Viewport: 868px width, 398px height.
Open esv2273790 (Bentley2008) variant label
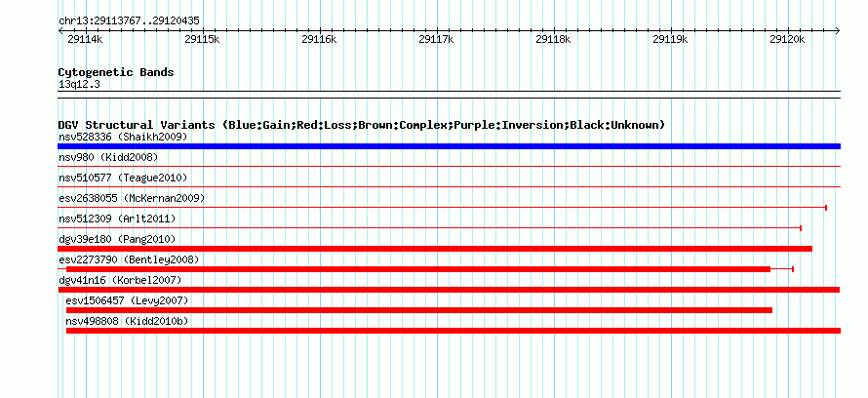click(x=129, y=259)
